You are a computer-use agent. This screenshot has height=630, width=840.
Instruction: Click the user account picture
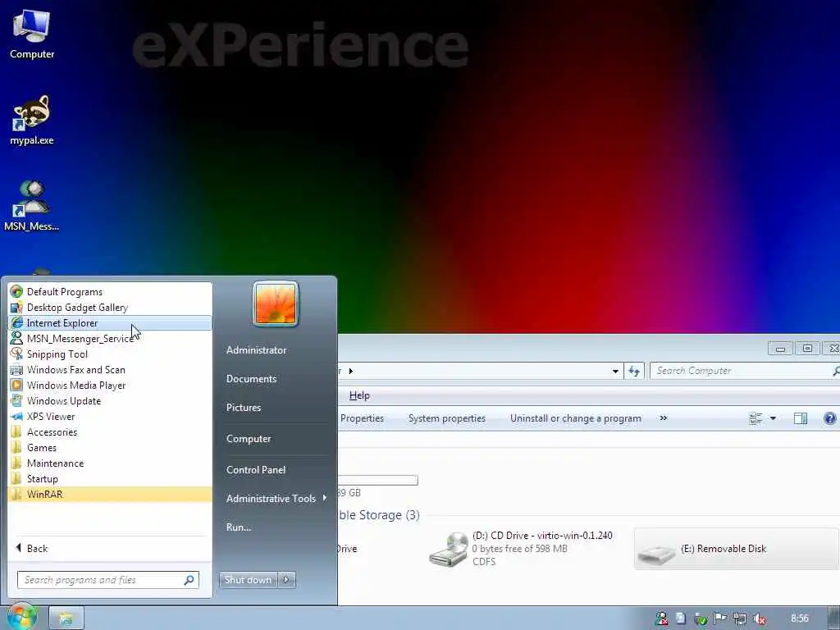click(x=276, y=304)
